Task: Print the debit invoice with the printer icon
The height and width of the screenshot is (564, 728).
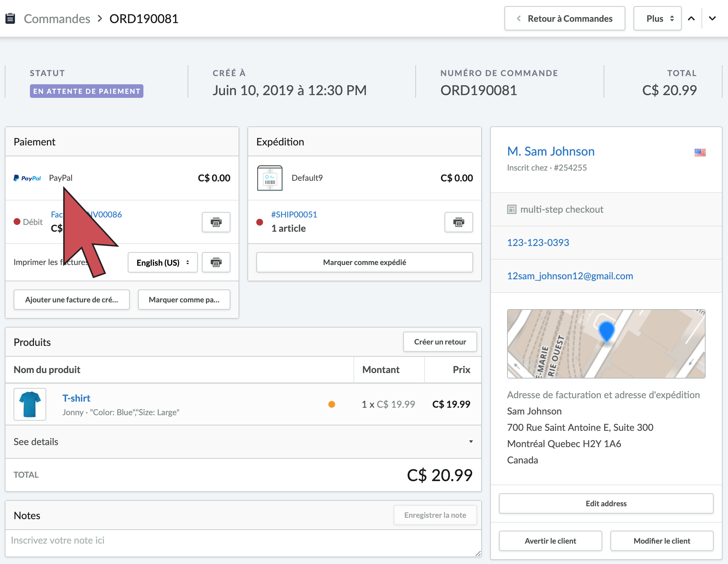Action: 216,222
